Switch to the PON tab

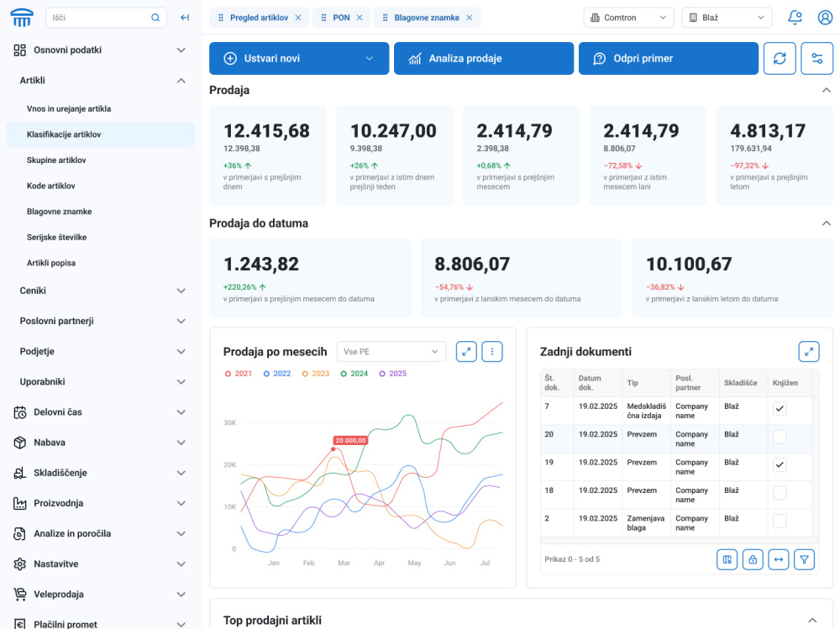[x=341, y=18]
